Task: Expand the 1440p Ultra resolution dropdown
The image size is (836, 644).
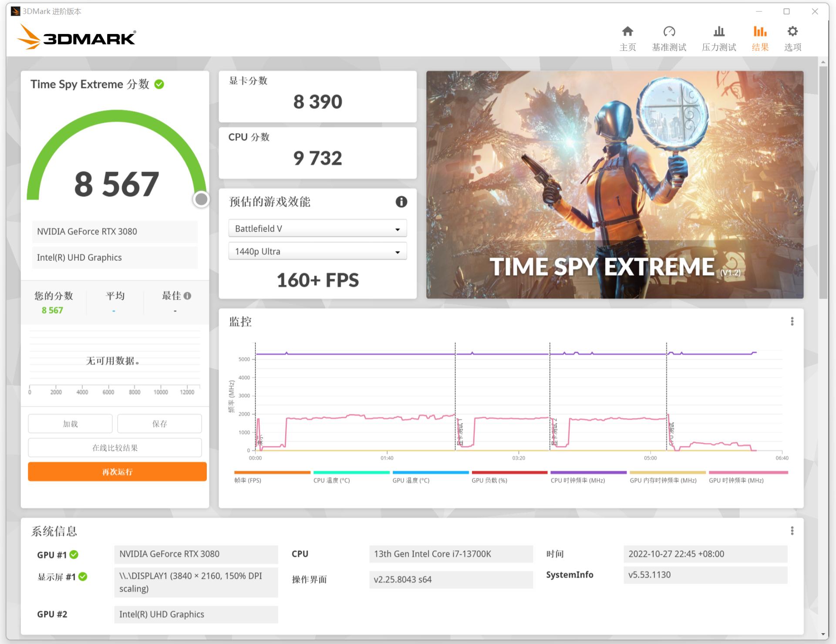Action: [317, 252]
